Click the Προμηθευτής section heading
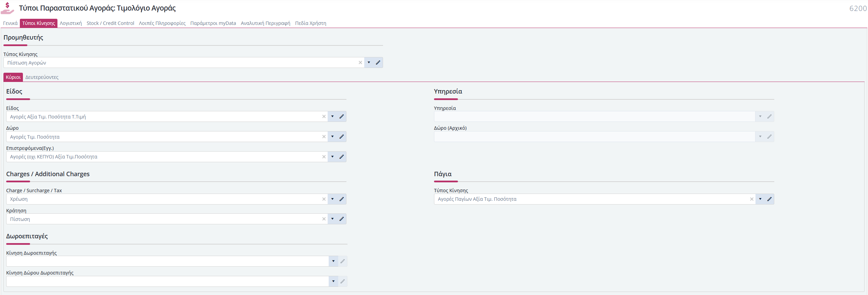This screenshot has width=868, height=295. [23, 37]
